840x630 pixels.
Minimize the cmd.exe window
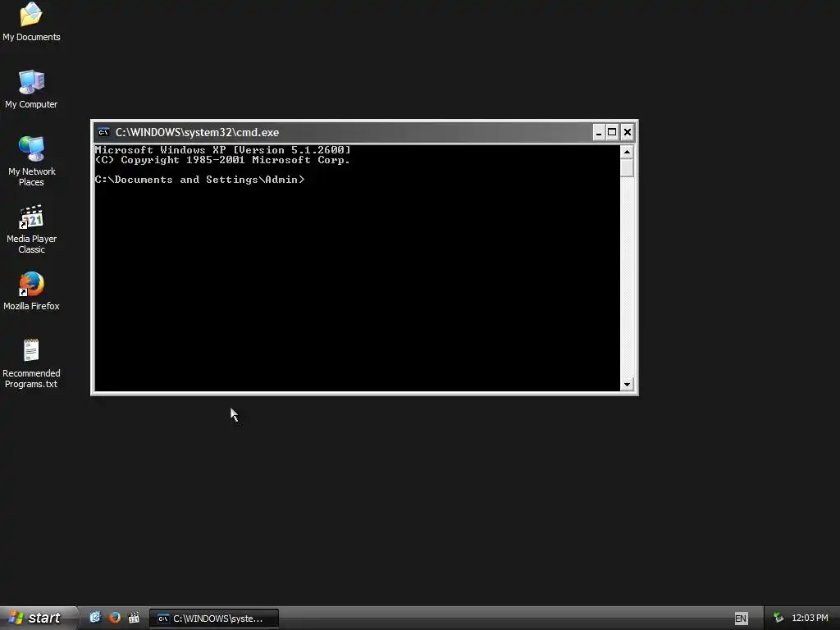point(599,132)
